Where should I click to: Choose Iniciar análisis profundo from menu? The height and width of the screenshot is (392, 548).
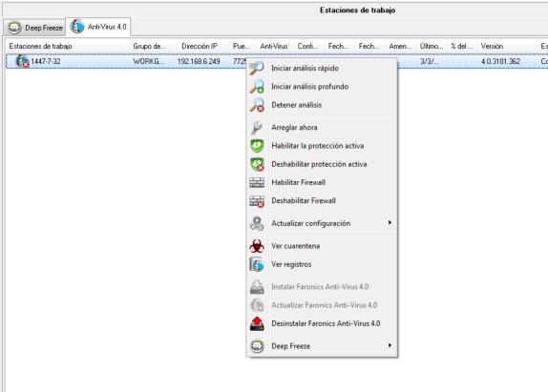coord(322,86)
